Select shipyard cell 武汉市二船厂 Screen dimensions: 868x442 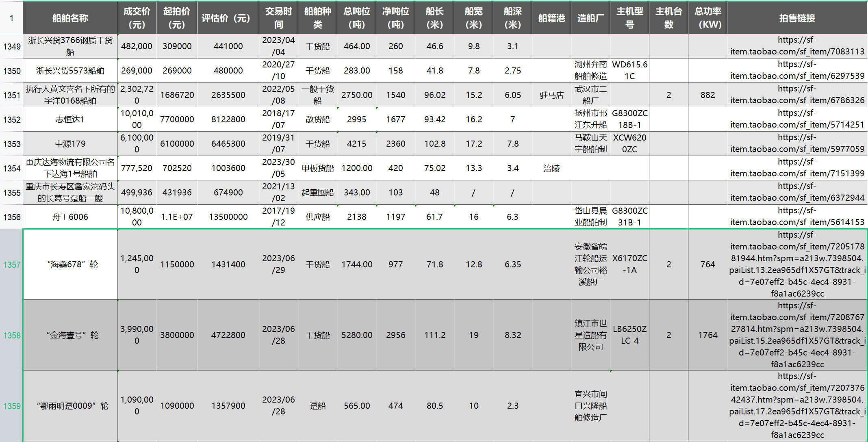coord(590,95)
